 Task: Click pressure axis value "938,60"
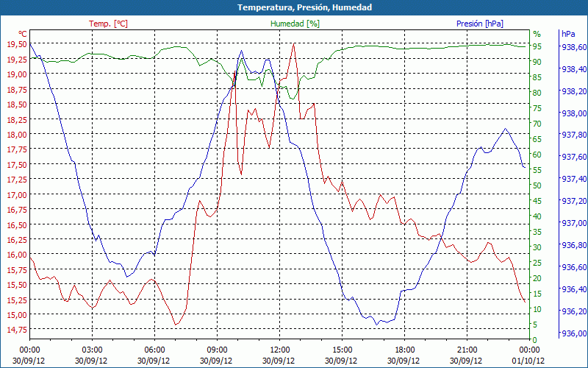[x=573, y=47]
